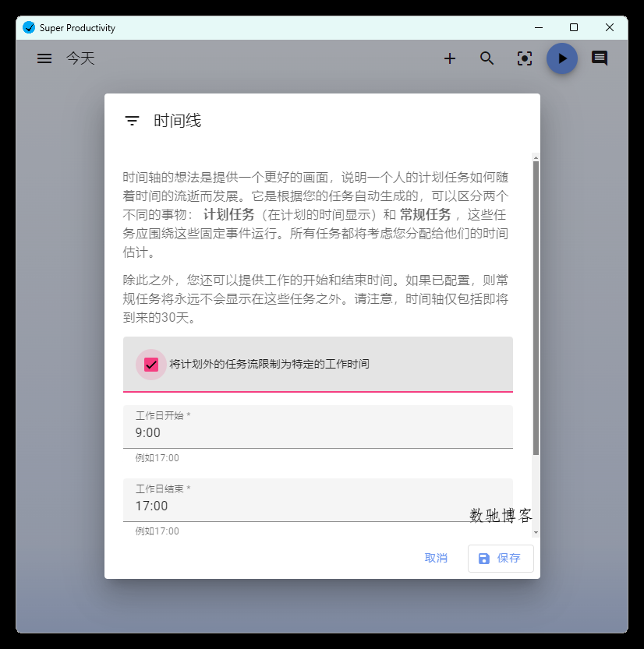
Task: Click the 保存 button
Action: click(x=501, y=559)
